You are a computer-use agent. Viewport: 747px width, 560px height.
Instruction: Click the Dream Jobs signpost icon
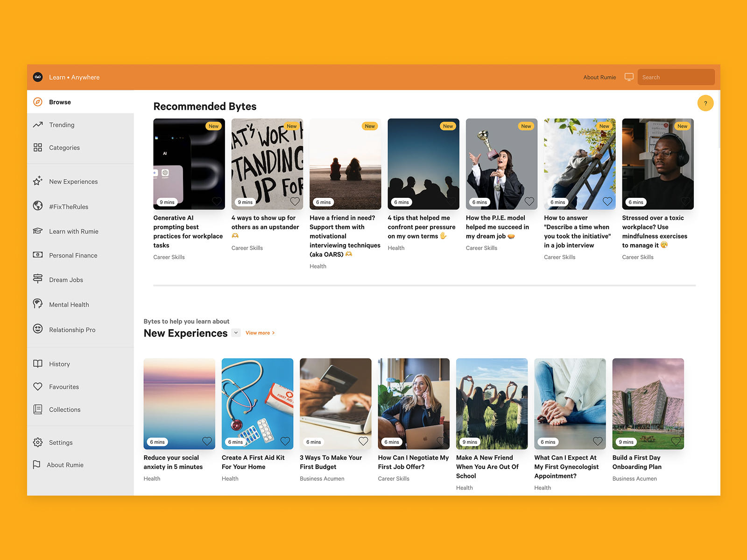click(x=38, y=279)
